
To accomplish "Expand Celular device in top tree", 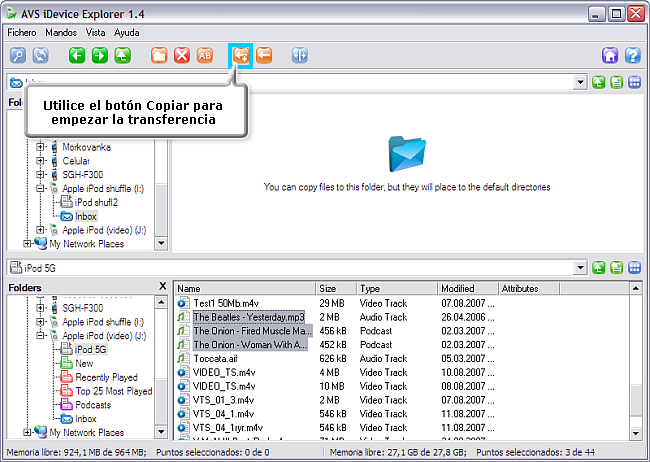I will tap(40, 161).
